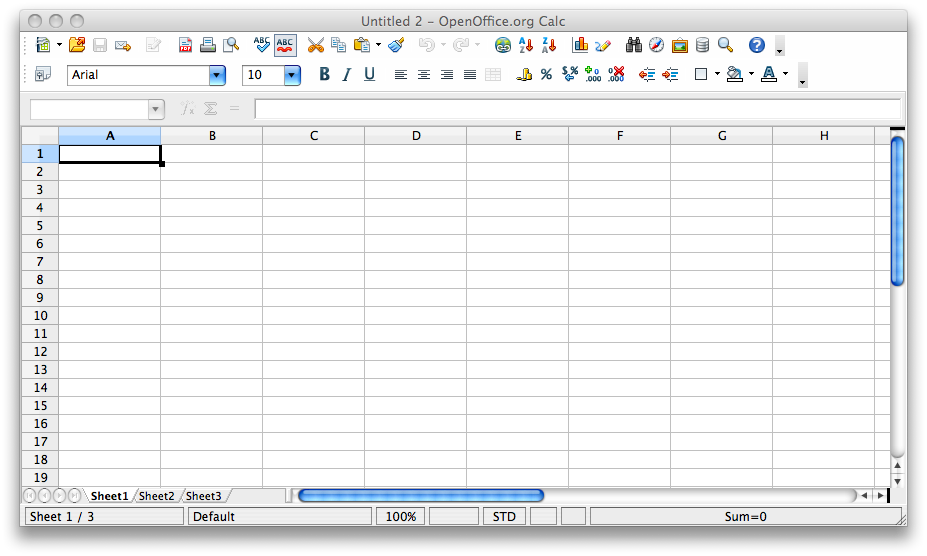
Task: Open the Name Box dropdown arrow
Action: coord(156,109)
